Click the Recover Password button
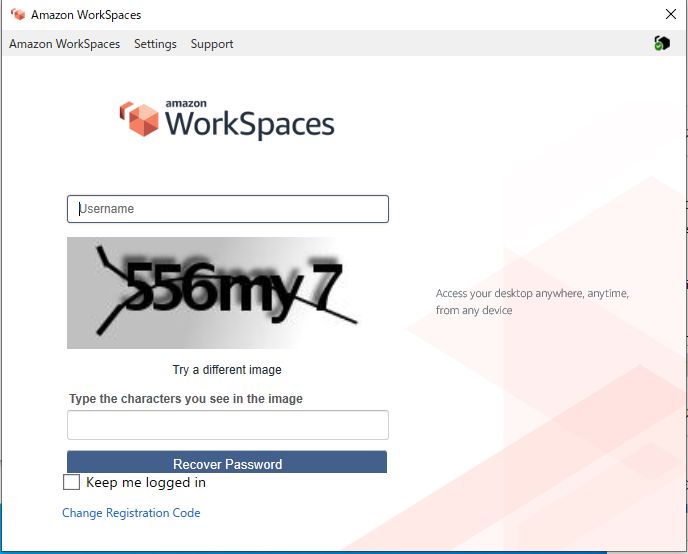Image resolution: width=688 pixels, height=554 pixels. (227, 462)
